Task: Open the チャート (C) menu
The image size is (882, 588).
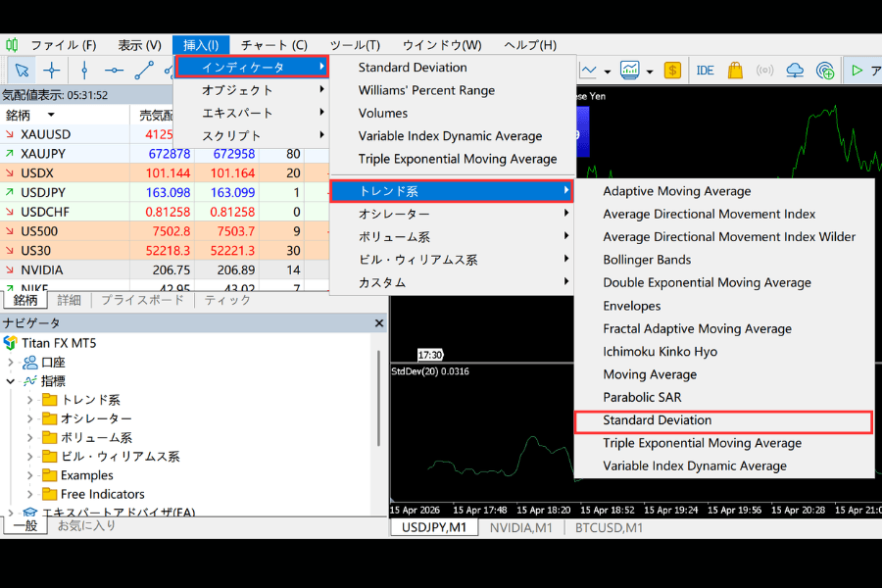Action: [x=274, y=45]
